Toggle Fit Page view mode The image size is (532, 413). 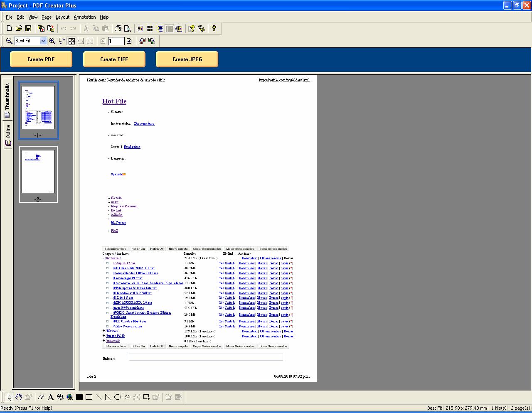pos(71,41)
